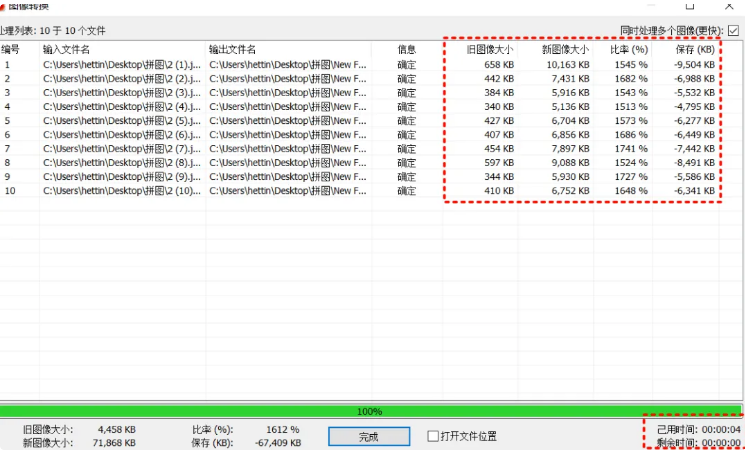Sort by the 编号 column header
Image resolution: width=745 pixels, height=452 pixels.
click(11, 49)
